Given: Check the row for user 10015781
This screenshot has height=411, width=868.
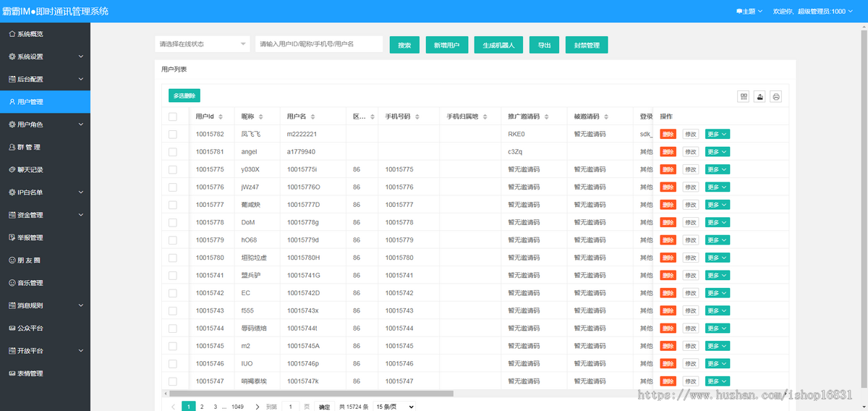Looking at the screenshot, I should click(172, 152).
